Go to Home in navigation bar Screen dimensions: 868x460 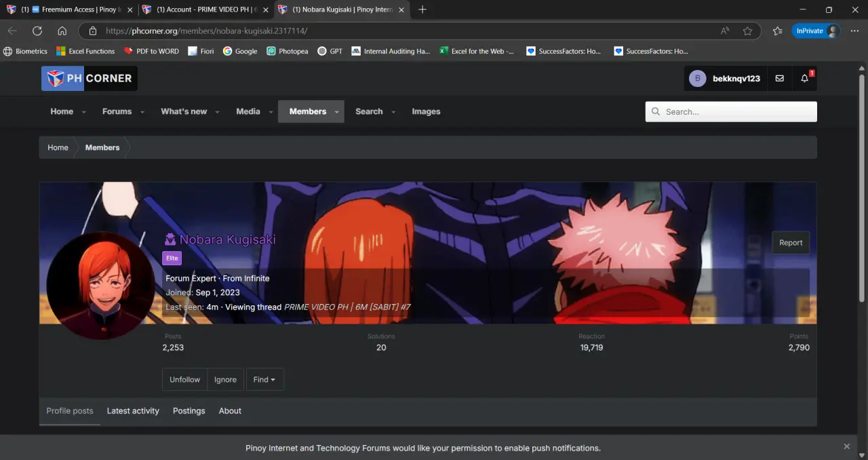coord(62,111)
